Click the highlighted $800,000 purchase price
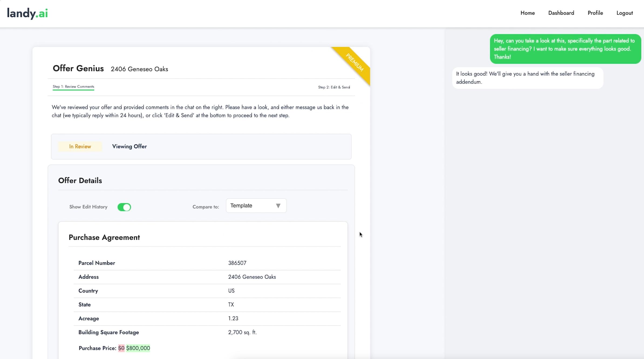 click(138, 348)
